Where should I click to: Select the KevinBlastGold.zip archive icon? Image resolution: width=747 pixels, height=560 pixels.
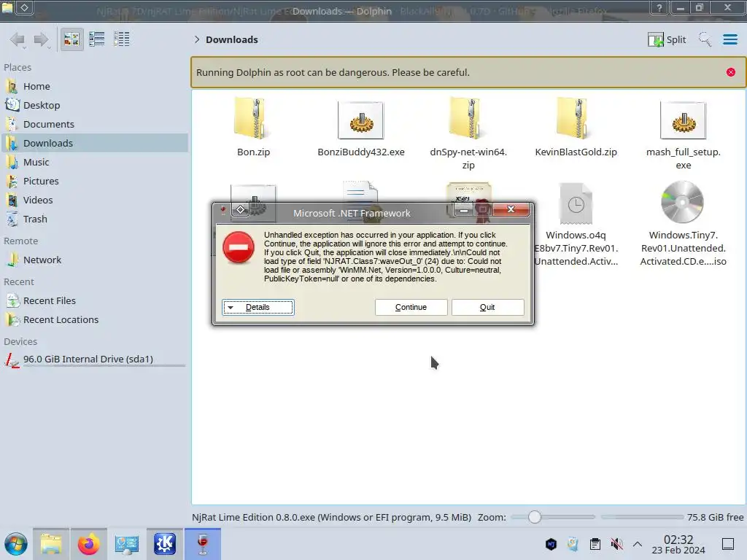[576, 119]
